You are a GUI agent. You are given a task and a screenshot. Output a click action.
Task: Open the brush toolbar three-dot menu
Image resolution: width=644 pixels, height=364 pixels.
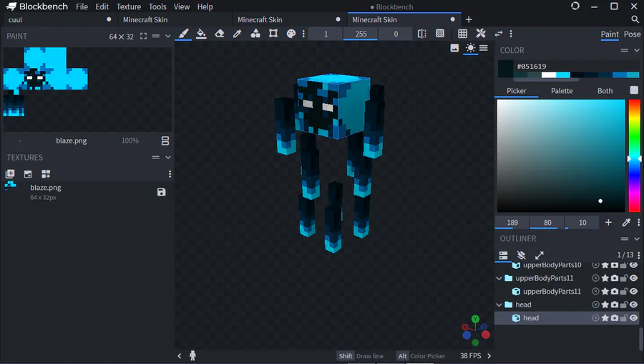303,34
